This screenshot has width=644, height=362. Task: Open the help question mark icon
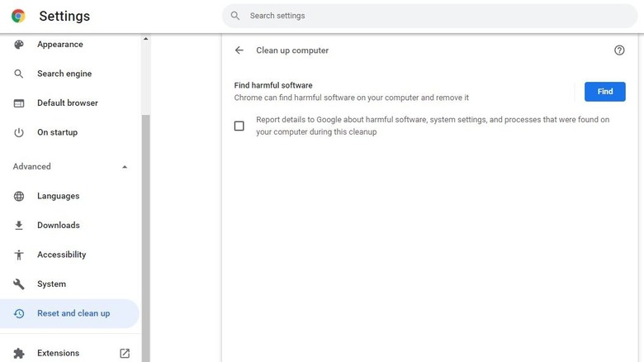619,50
